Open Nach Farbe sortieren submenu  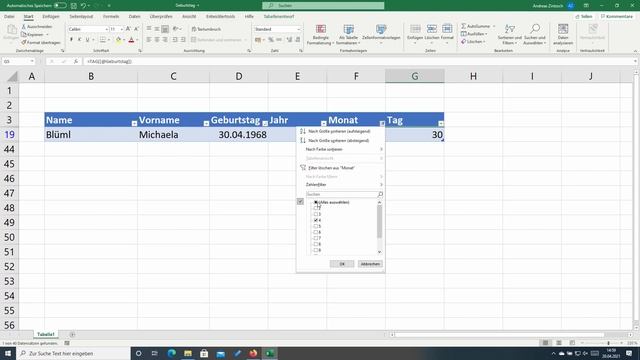point(344,149)
